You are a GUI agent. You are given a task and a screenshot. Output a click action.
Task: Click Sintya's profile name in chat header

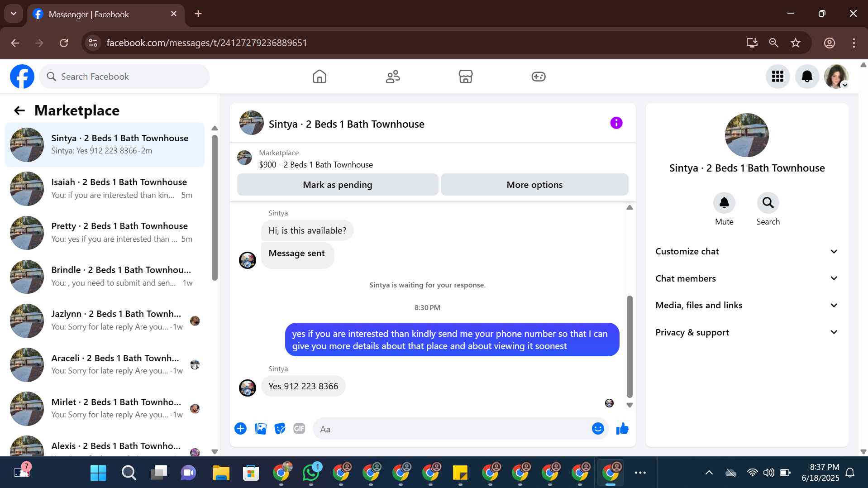346,124
